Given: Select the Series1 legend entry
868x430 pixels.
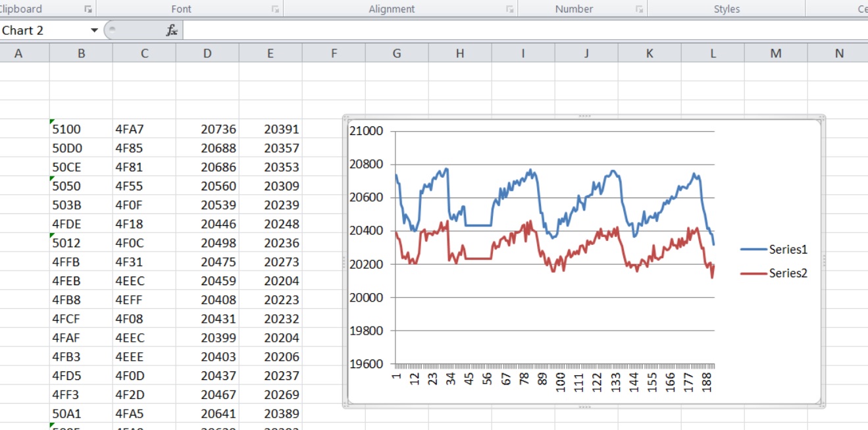Looking at the screenshot, I should point(774,250).
